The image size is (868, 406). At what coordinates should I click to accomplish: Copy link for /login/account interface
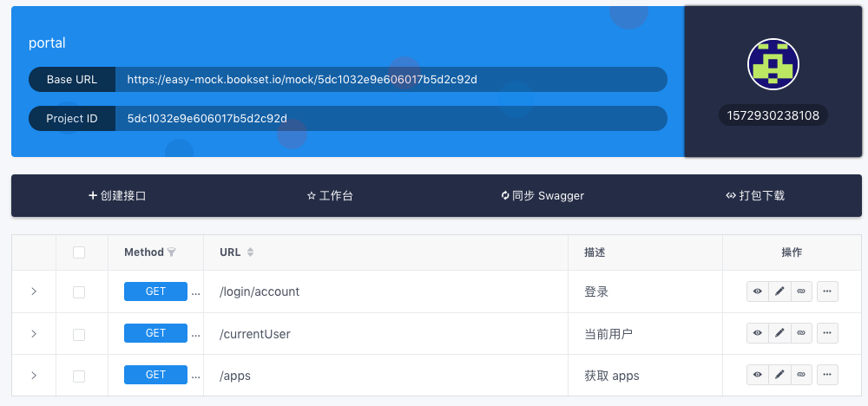tap(801, 291)
